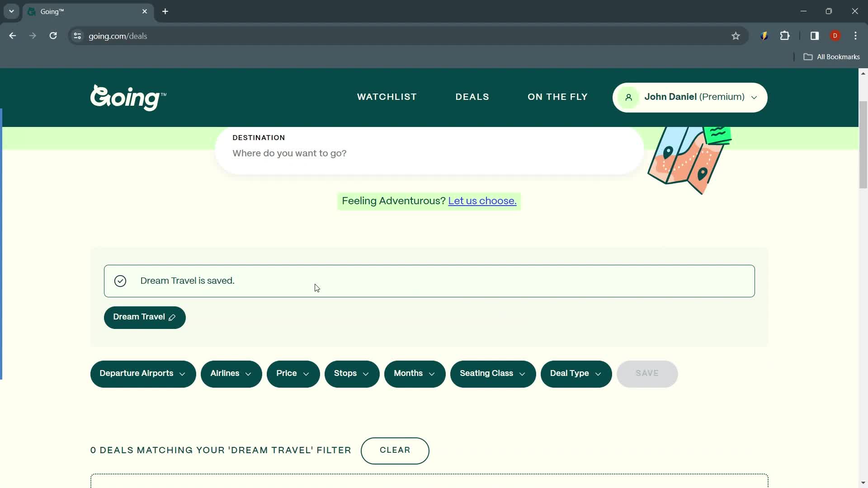This screenshot has width=868, height=488.
Task: Click the user account profile icon
Action: click(628, 97)
